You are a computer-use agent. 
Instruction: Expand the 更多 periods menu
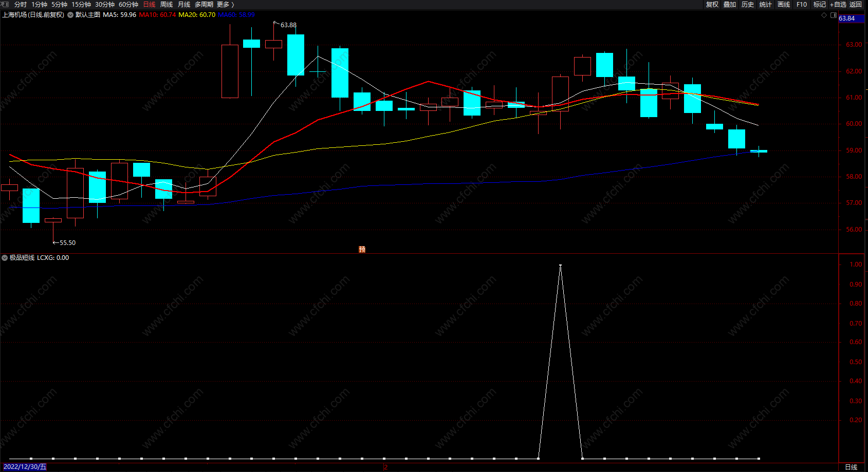[225, 5]
